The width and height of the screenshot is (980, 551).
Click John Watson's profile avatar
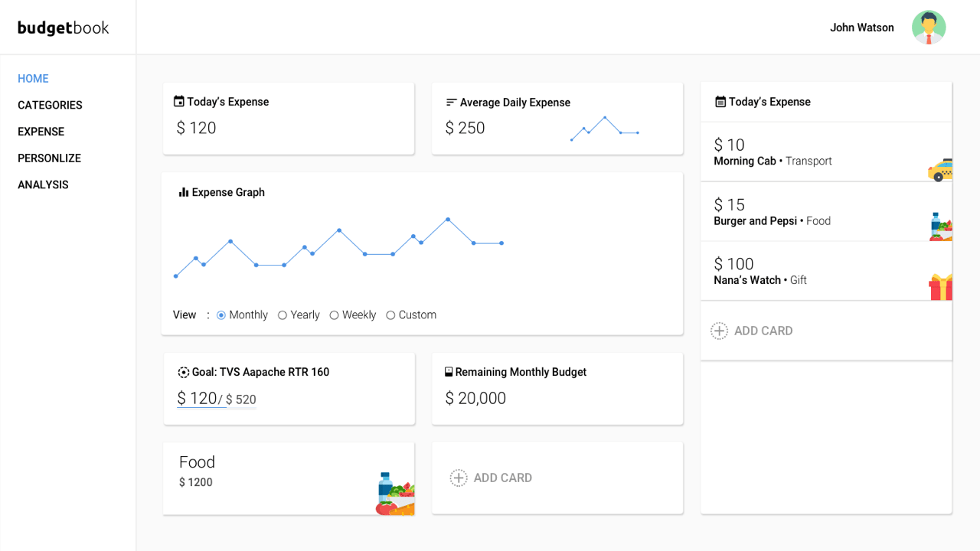point(929,28)
